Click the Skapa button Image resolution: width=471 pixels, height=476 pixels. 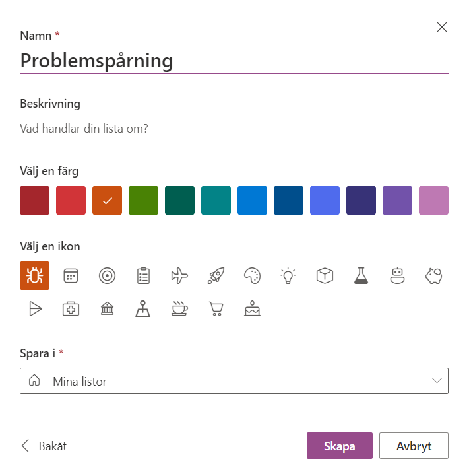click(x=340, y=446)
